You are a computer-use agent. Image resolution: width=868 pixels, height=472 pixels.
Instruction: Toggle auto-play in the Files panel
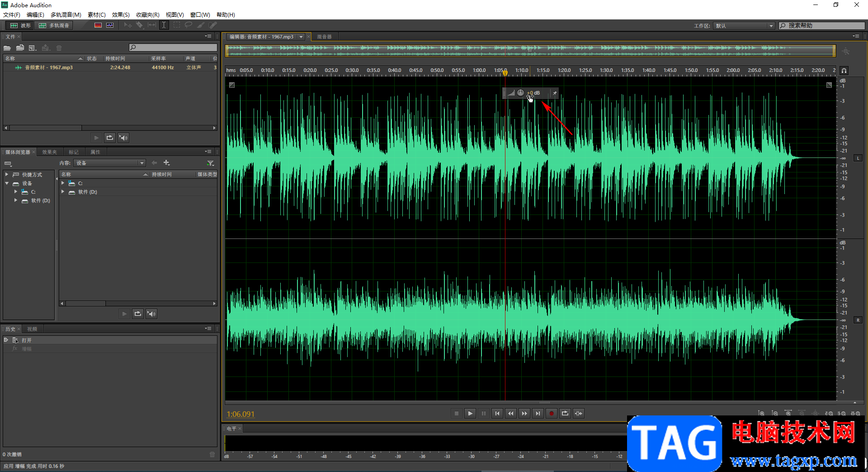(x=123, y=138)
